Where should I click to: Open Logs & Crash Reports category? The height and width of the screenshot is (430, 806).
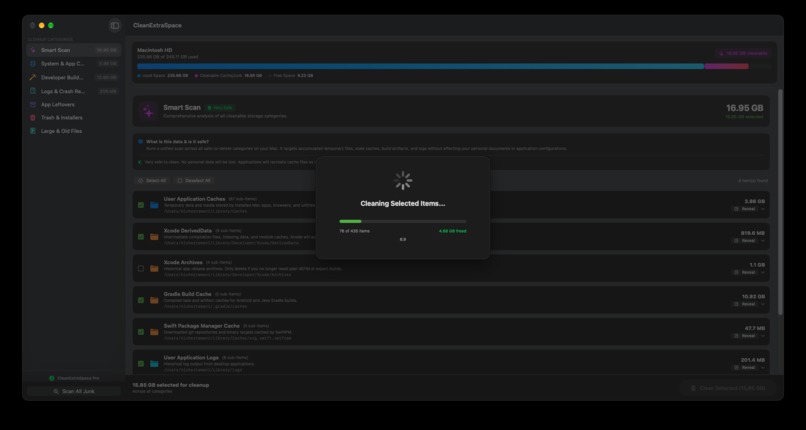pyautogui.click(x=74, y=91)
